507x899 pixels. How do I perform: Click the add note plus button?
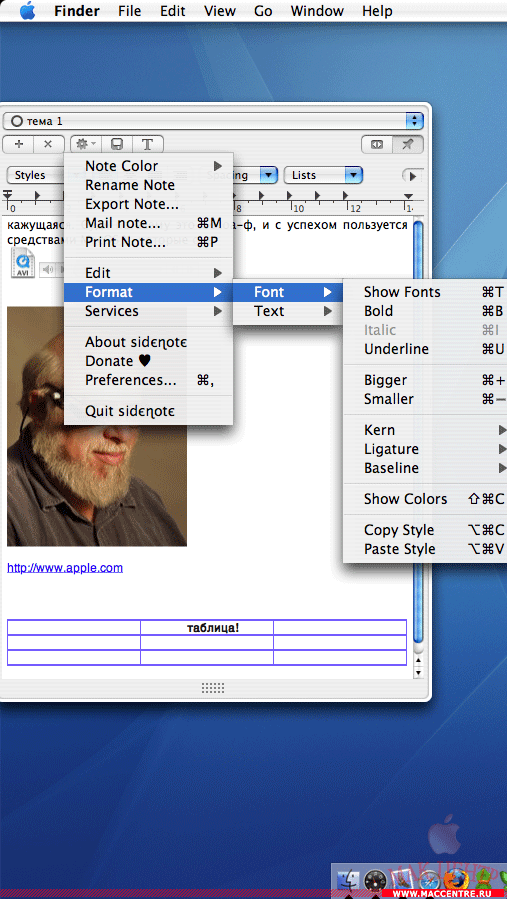tap(18, 144)
